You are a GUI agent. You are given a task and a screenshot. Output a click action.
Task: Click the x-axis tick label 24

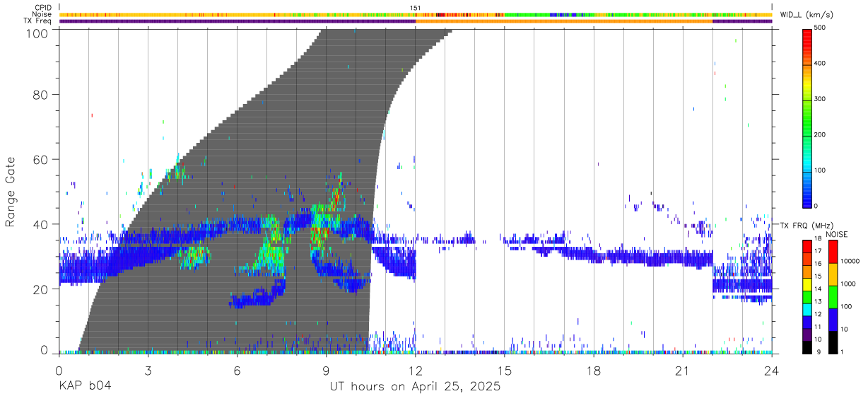pos(771,371)
